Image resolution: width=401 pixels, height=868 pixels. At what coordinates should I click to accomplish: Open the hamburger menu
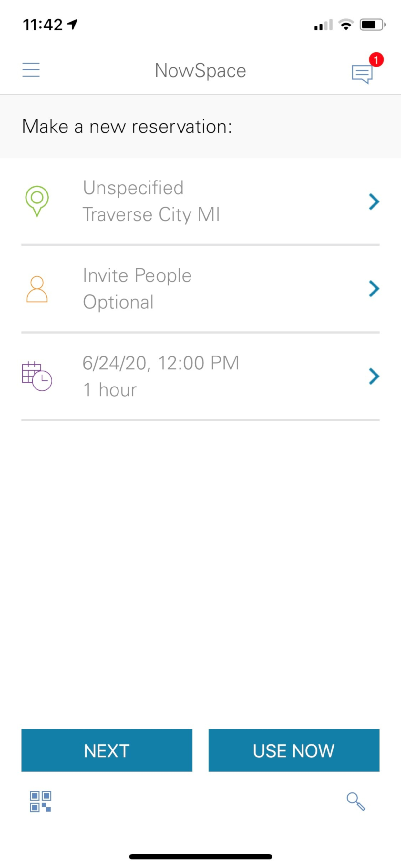click(x=31, y=70)
